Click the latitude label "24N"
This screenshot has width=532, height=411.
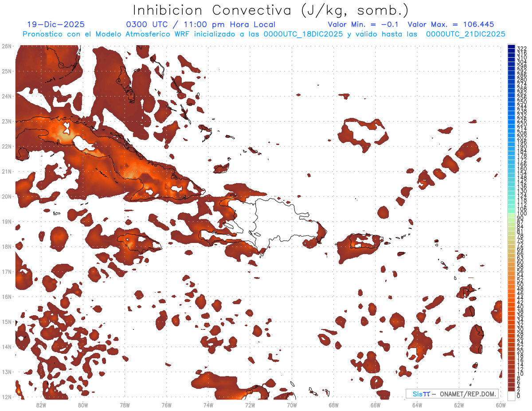pyautogui.click(x=6, y=96)
